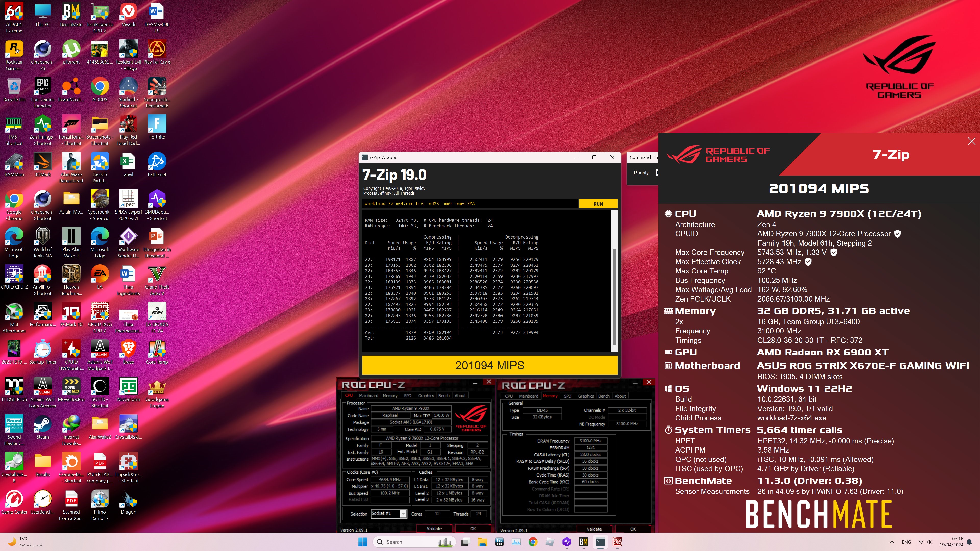Viewport: 980px width, 551px height.
Task: Select SiSoftware Sandra desktop icon
Action: 128,243
